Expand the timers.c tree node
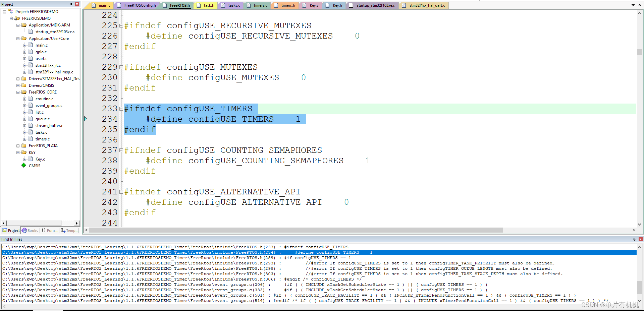The width and height of the screenshot is (644, 311). pos(24,139)
